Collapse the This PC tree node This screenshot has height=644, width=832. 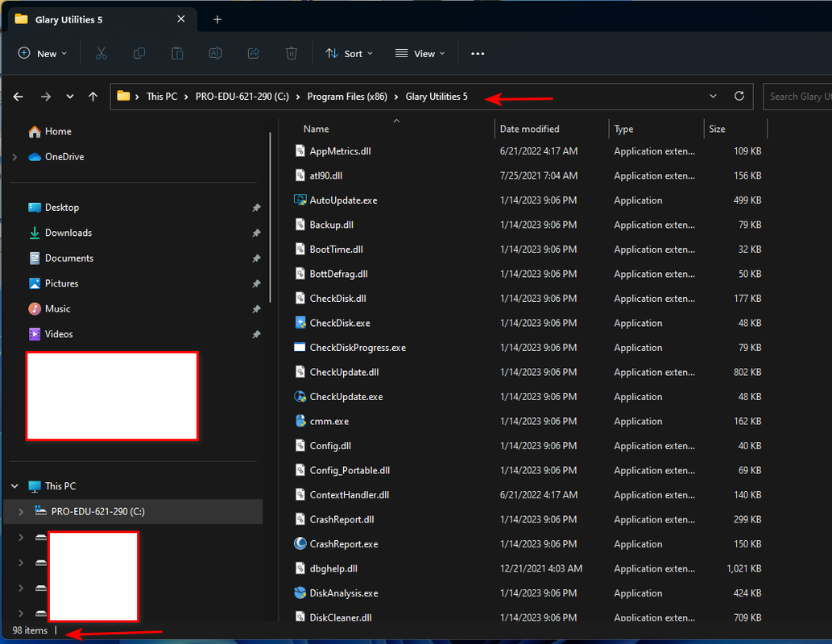point(14,486)
